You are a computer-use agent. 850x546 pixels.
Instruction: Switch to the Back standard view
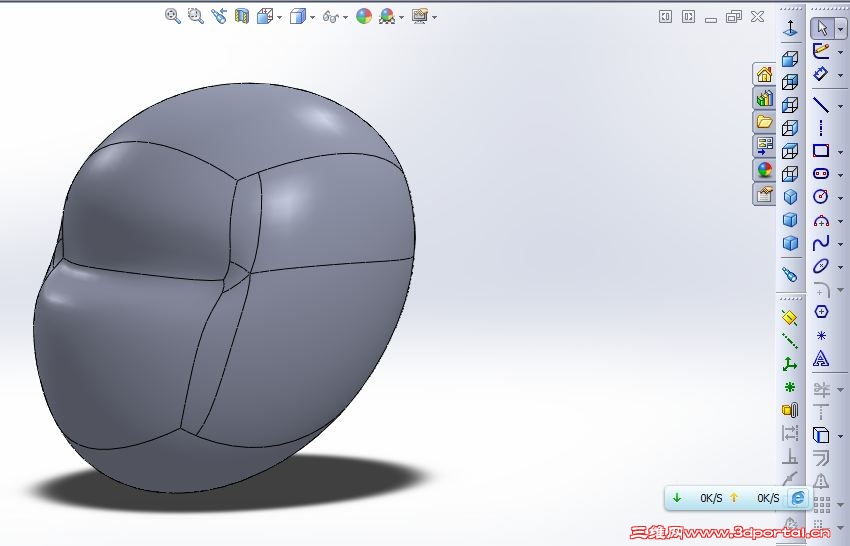pos(790,82)
